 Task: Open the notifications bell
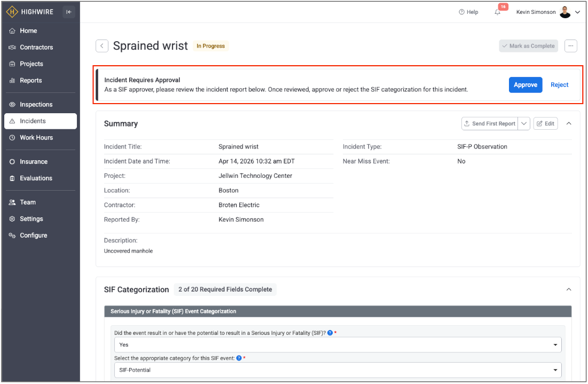coord(498,12)
